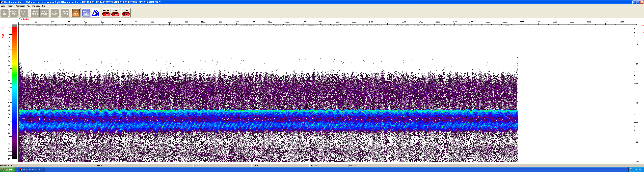Click the DTX app icon in the title bar
Screen dimensions: 644x172
tap(2, 2)
